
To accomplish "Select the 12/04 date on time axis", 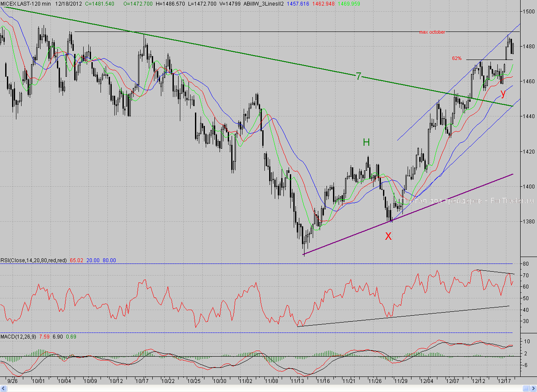I will coord(427,381).
